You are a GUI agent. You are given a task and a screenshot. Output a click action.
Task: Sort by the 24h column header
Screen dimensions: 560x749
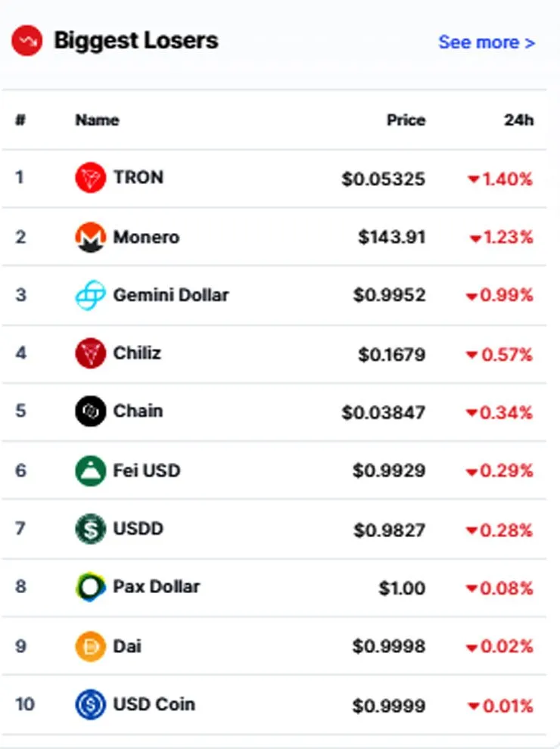pyautogui.click(x=518, y=120)
